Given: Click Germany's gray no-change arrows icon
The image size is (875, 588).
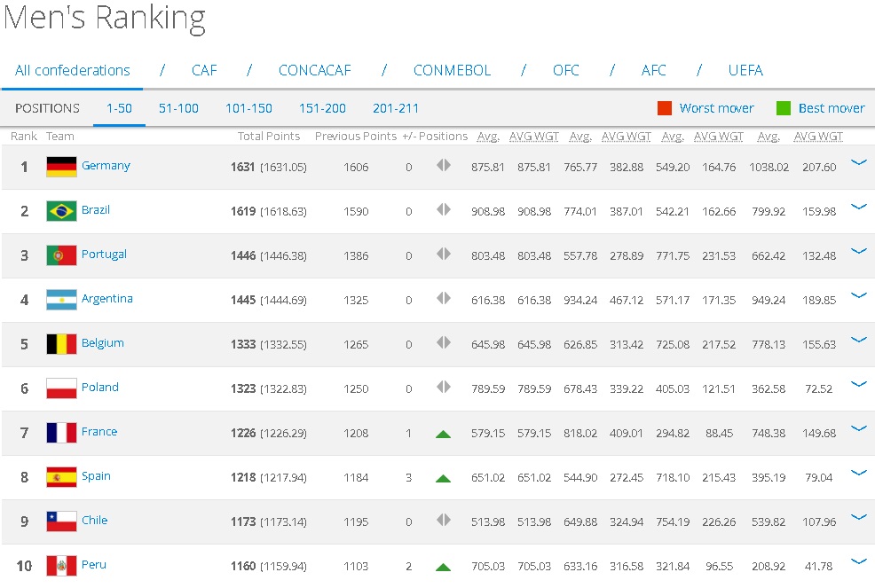Looking at the screenshot, I should click(443, 166).
